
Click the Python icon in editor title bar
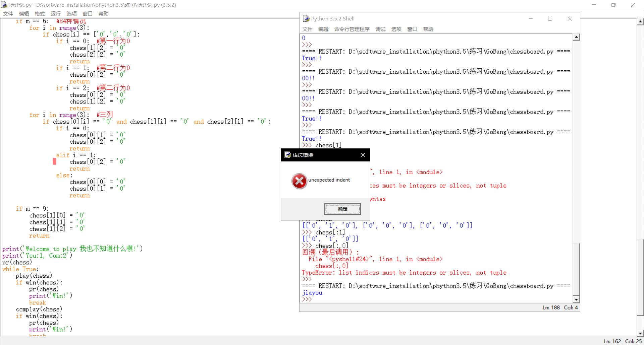point(4,5)
